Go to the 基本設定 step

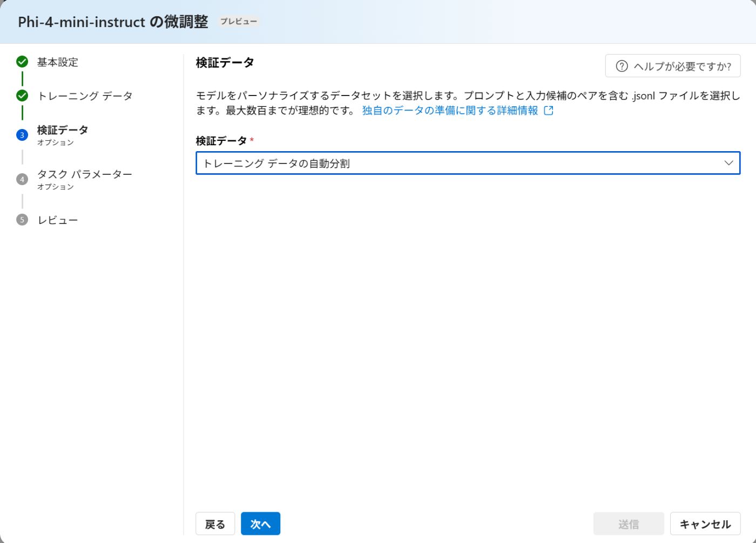(x=58, y=62)
